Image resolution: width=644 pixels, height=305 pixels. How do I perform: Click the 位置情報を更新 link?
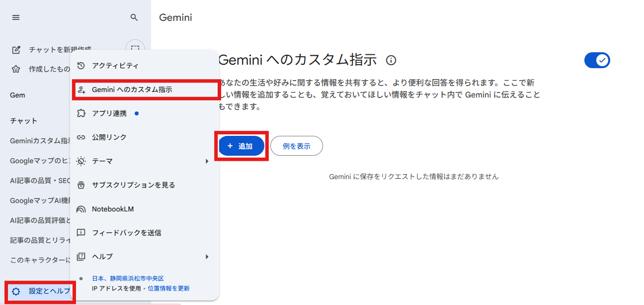(168, 289)
